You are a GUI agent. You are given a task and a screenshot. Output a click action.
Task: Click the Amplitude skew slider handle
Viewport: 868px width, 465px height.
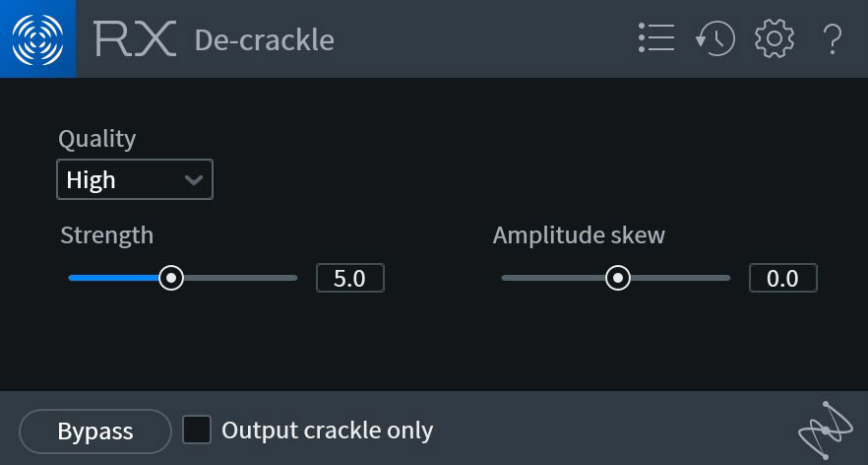(618, 279)
